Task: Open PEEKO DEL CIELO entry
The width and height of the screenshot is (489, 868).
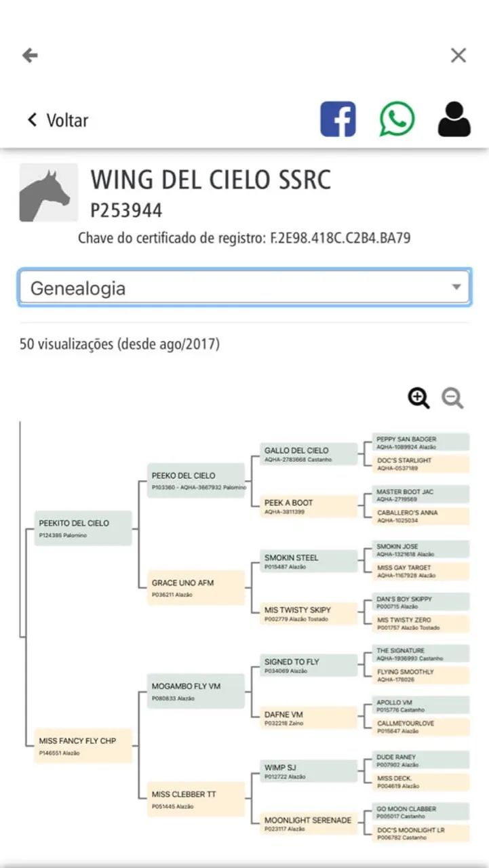Action: [196, 480]
